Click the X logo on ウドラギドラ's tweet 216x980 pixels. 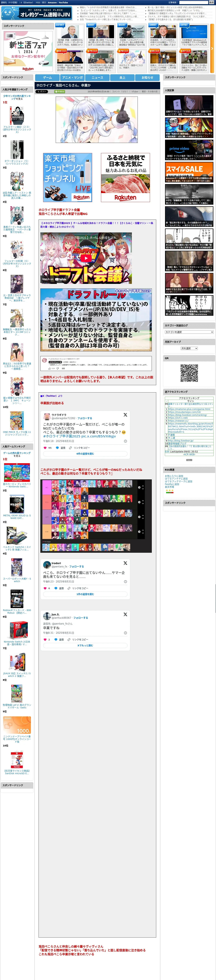(x=125, y=415)
